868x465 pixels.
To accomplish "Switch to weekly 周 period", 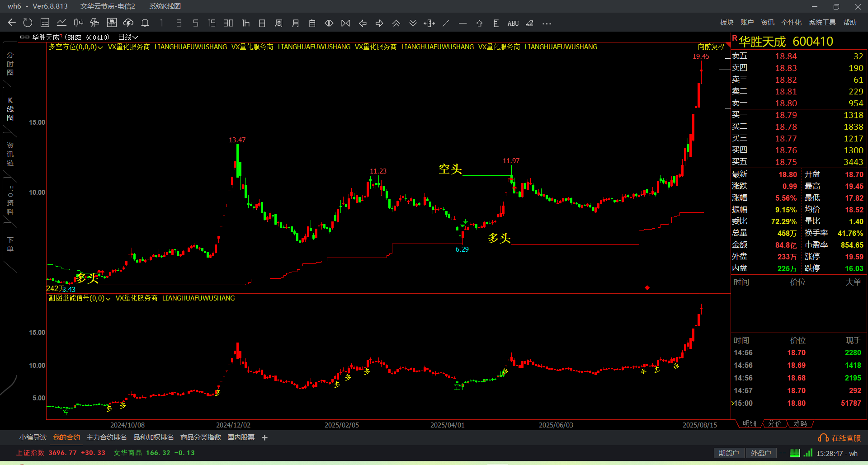I will click(x=279, y=23).
